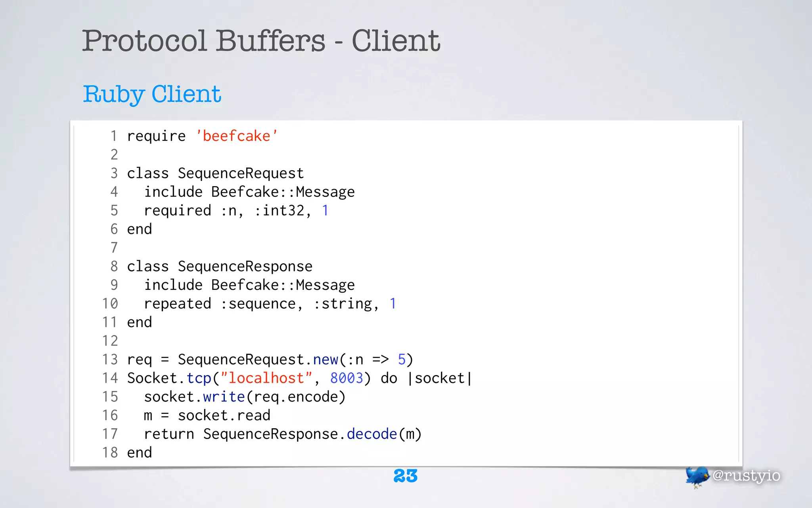Viewport: 812px width, 508px height.
Task: Click line number 12 in the gutter
Action: pyautogui.click(x=110, y=341)
